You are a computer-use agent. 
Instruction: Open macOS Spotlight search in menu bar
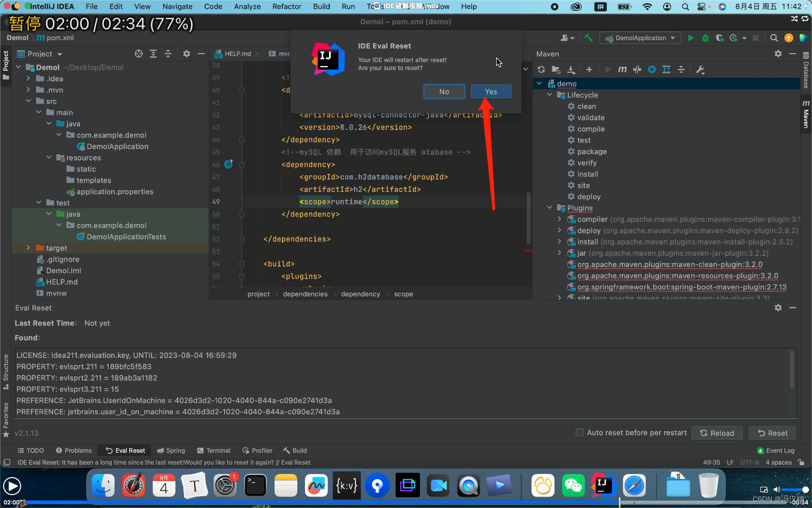pyautogui.click(x=685, y=7)
